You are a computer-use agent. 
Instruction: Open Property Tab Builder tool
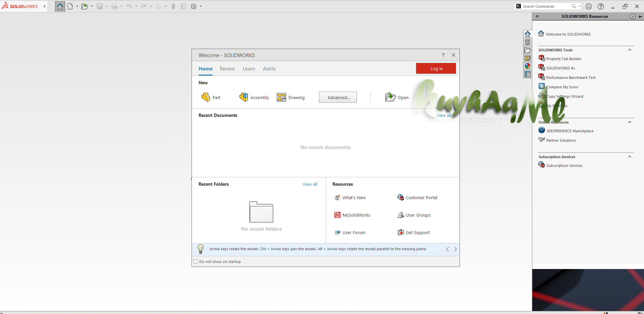pyautogui.click(x=560, y=58)
